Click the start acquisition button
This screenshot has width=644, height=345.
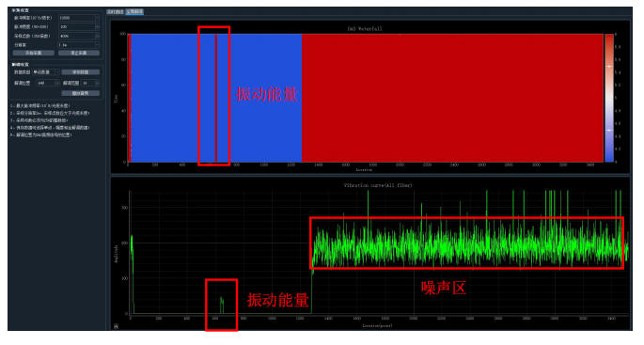click(x=34, y=53)
